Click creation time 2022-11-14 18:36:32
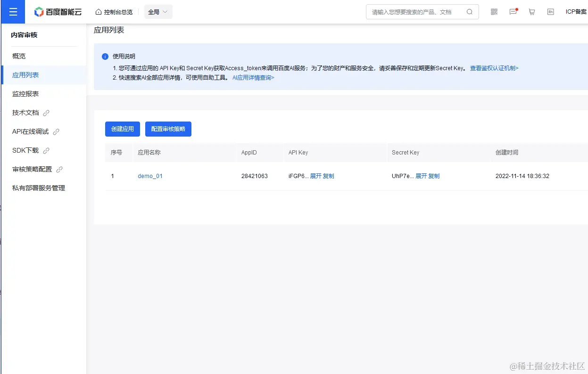Image resolution: width=588 pixels, height=374 pixels. [x=522, y=176]
